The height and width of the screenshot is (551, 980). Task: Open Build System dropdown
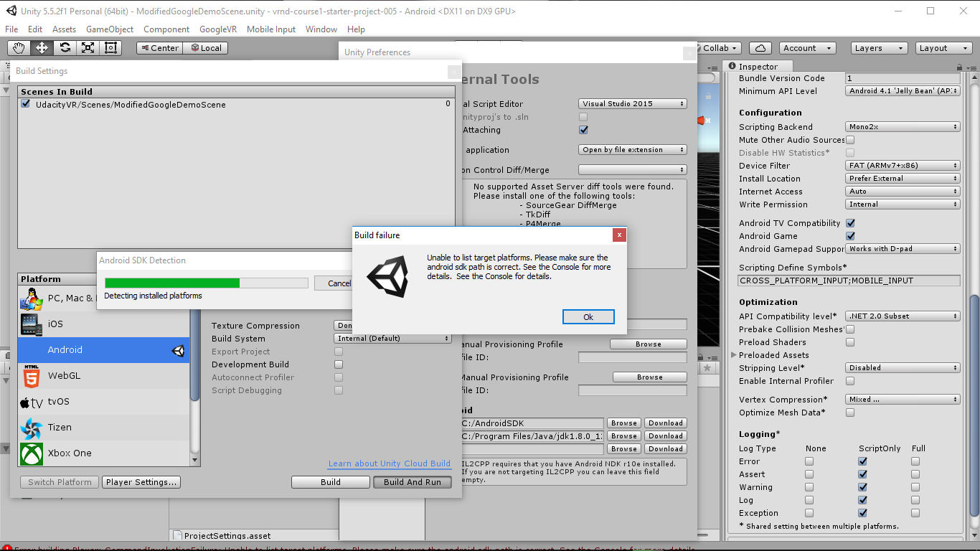tap(393, 339)
